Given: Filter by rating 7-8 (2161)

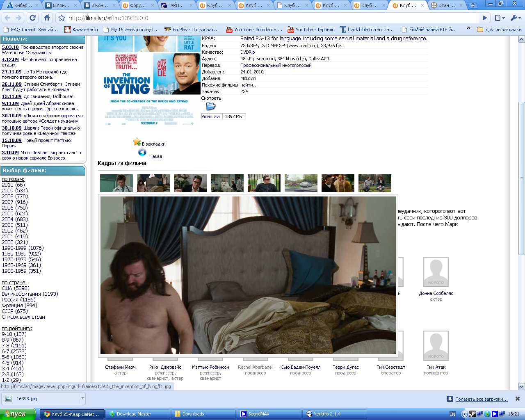Looking at the screenshot, I should pyautogui.click(x=14, y=346).
